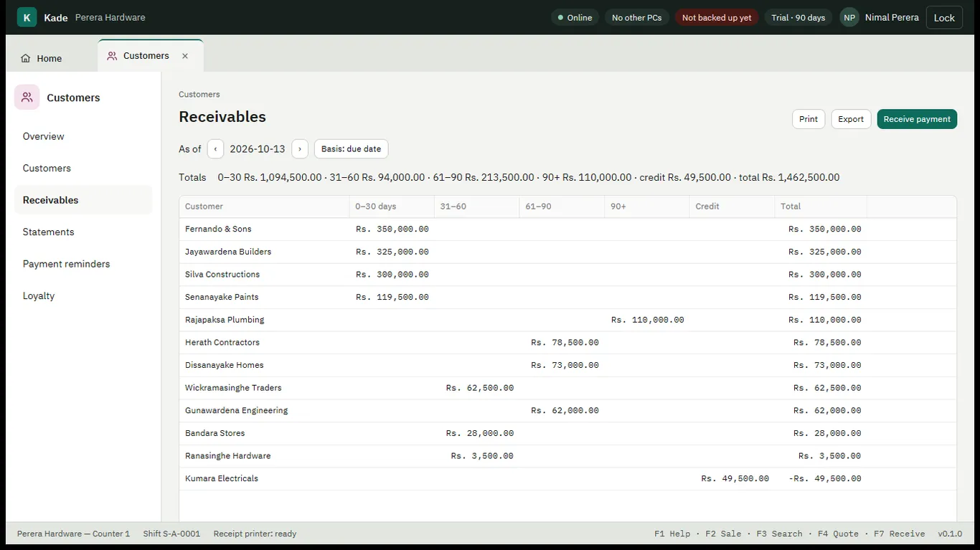Click F7 Receive shortcut in status bar
980x550 pixels.
pos(899,534)
